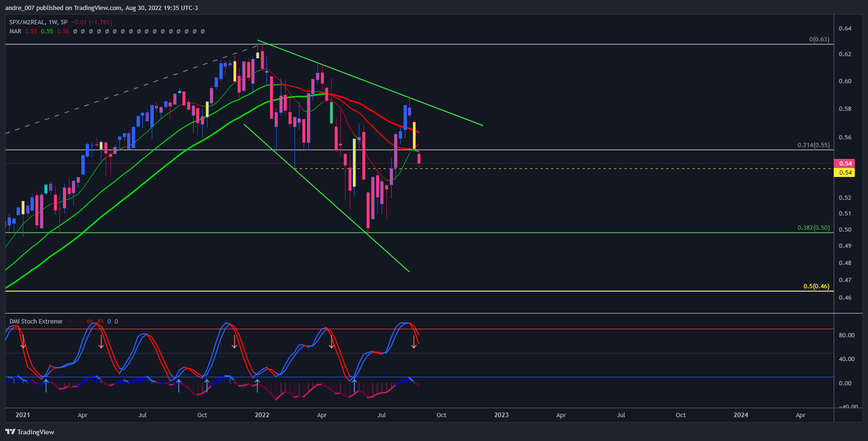The height and width of the screenshot is (441, 868).
Task: Select the DMI Stoch Extreme indicator label
Action: pos(36,322)
